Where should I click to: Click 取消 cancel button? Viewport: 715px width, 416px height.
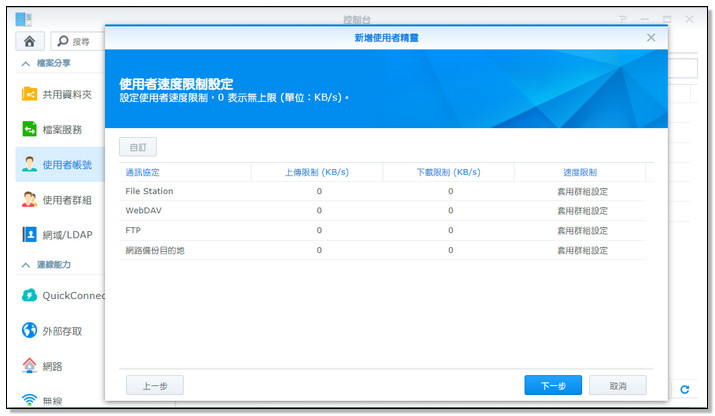point(616,385)
